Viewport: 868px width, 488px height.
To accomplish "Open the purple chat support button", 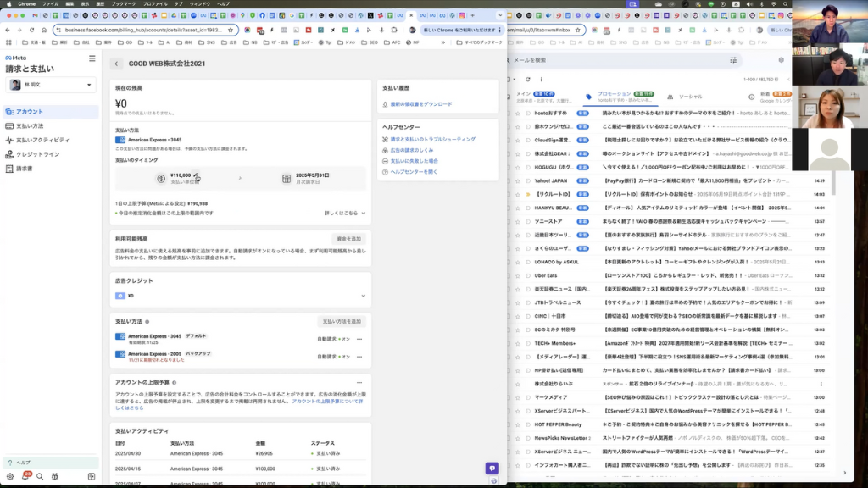I will coord(492,468).
